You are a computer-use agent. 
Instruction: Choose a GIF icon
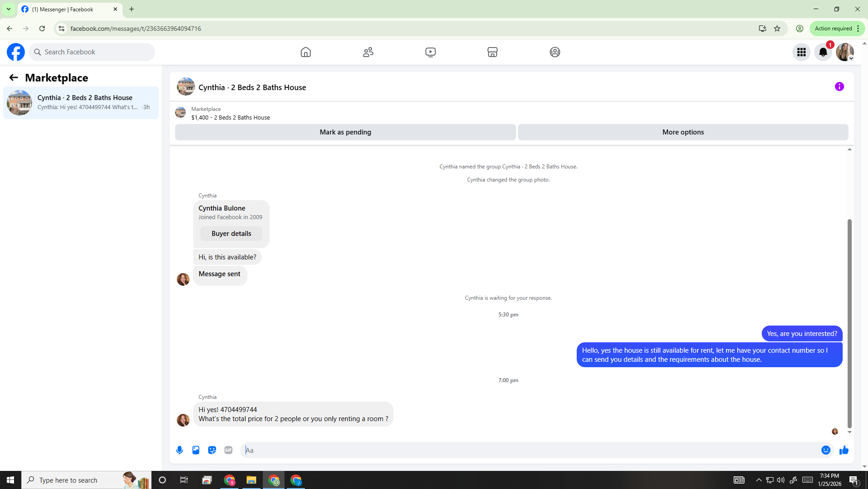pos(228,450)
